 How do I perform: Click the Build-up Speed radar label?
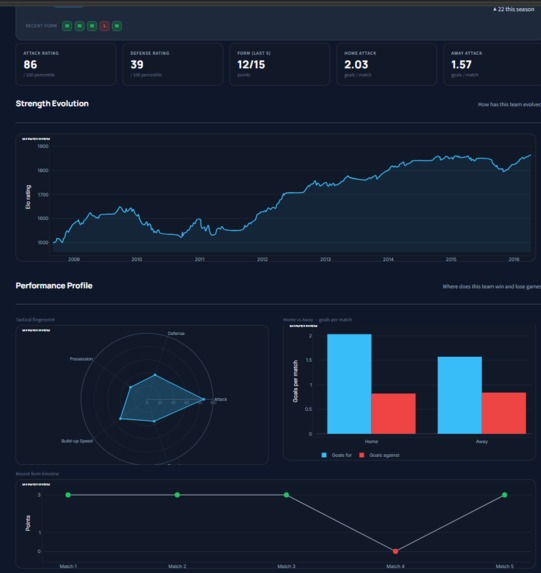[x=77, y=441]
